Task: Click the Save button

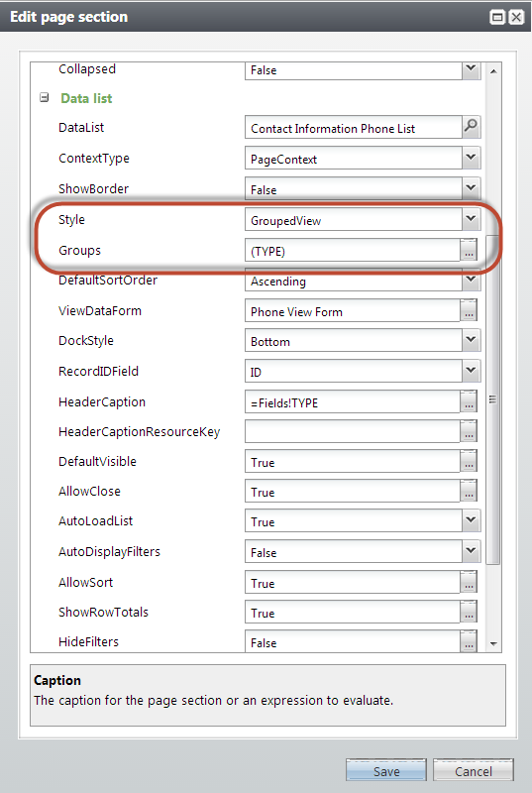Action: pos(386,770)
